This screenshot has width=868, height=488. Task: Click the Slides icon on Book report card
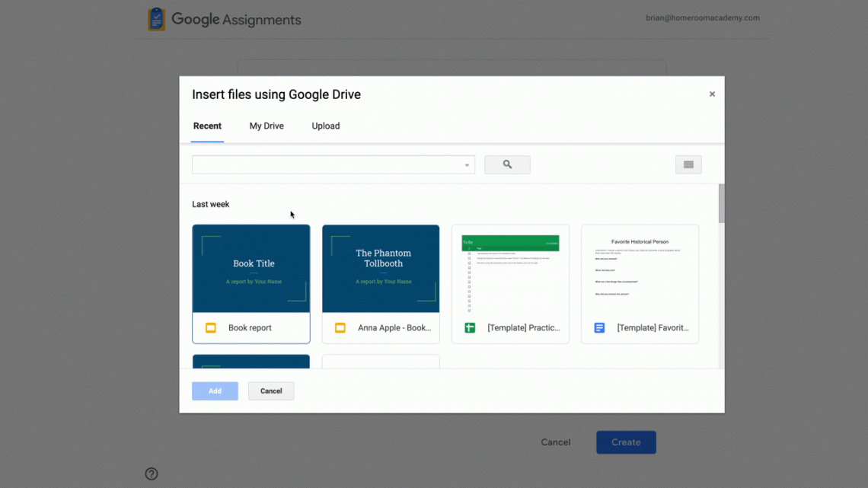coord(210,328)
